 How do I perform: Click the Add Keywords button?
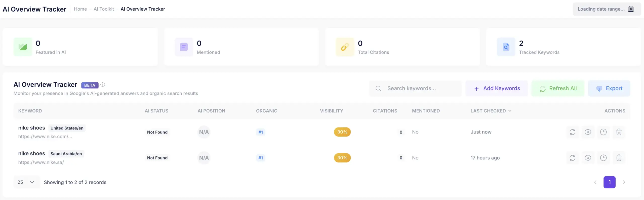point(497,88)
